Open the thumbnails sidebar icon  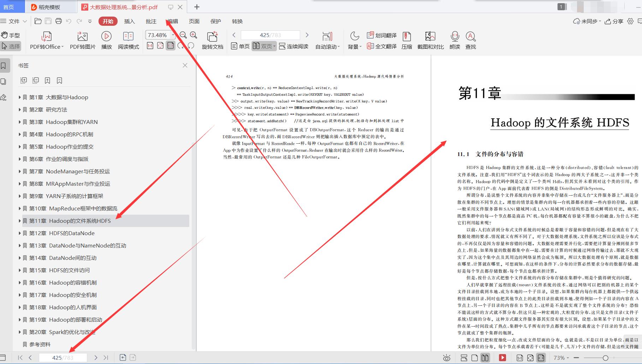(x=4, y=82)
